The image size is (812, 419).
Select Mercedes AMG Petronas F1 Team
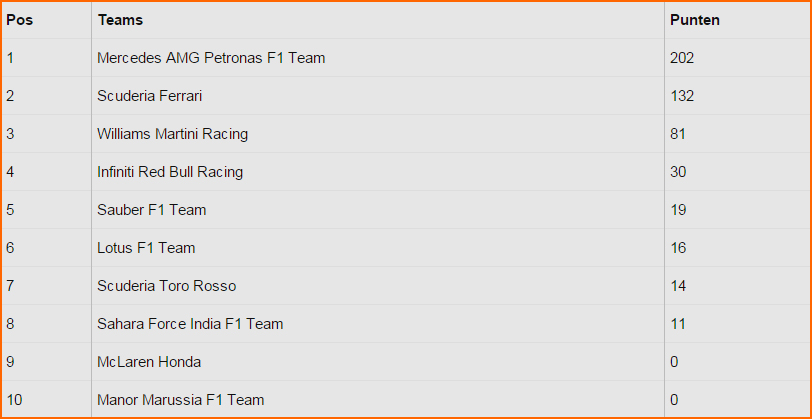coord(211,58)
